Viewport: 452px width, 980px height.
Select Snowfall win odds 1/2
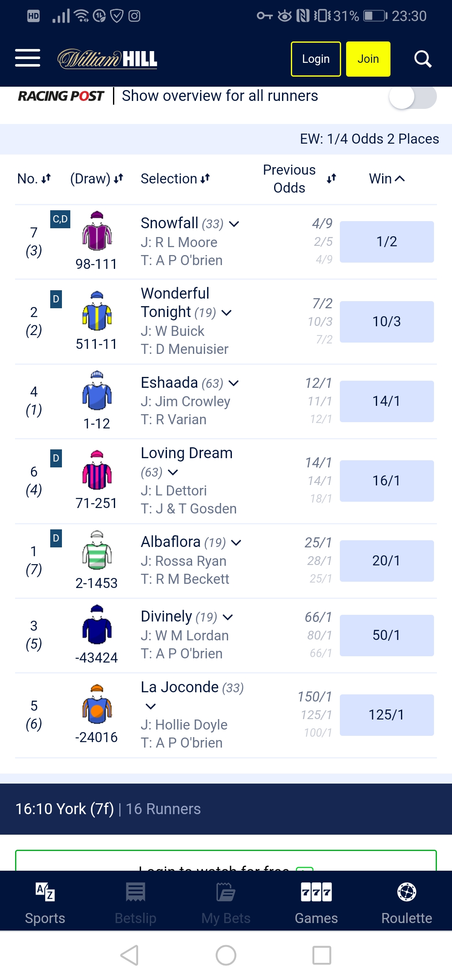point(387,242)
